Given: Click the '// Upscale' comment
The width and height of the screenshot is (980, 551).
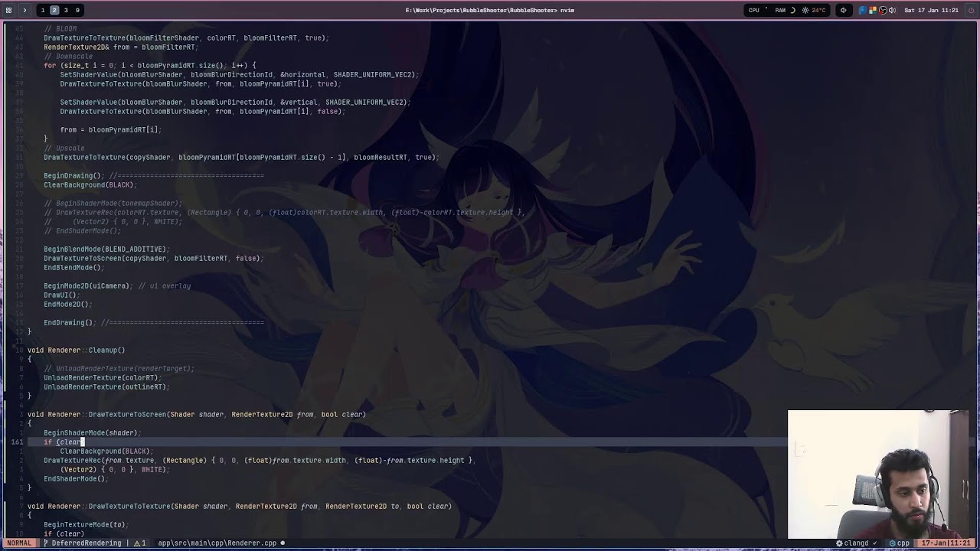Looking at the screenshot, I should [x=64, y=148].
